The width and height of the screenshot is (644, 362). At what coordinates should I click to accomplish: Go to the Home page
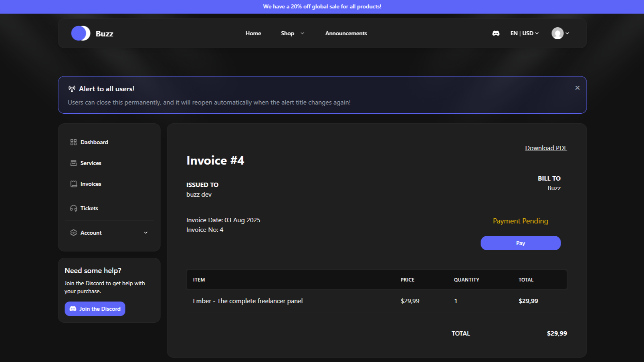[x=253, y=33]
